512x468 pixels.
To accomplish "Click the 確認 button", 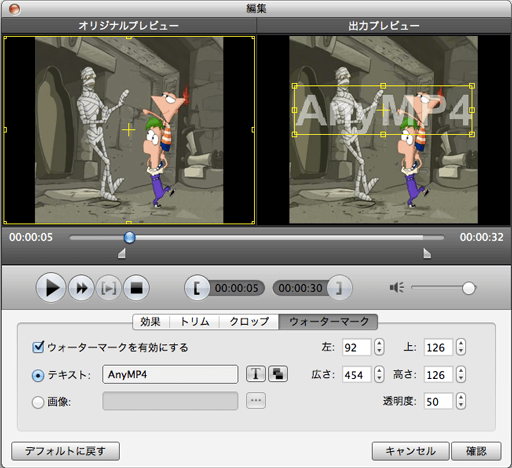I will (x=476, y=451).
